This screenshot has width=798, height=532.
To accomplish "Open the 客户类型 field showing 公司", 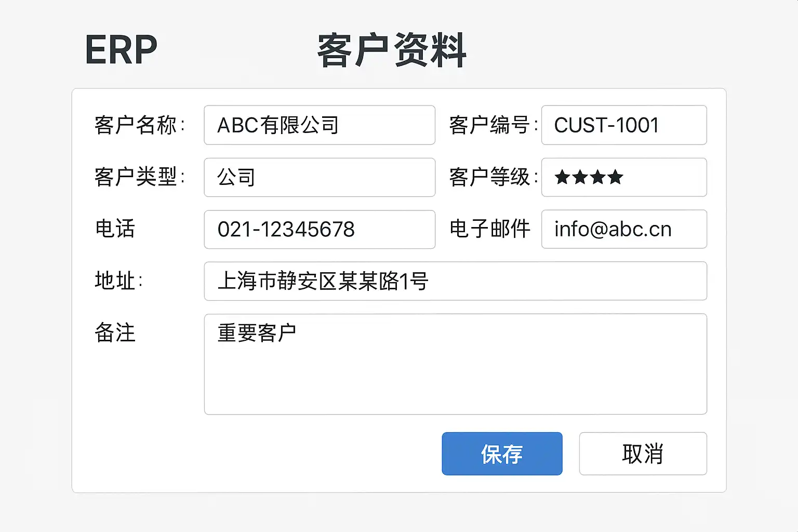I will point(319,177).
